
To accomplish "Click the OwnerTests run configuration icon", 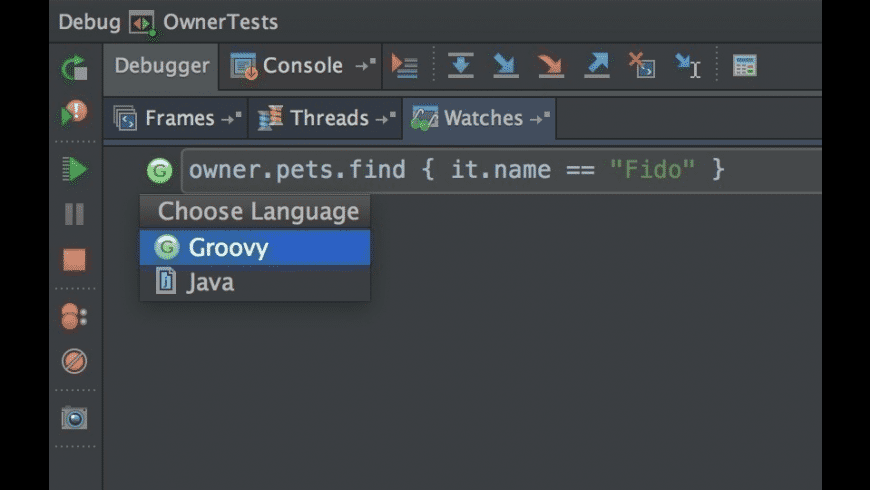I will (143, 23).
